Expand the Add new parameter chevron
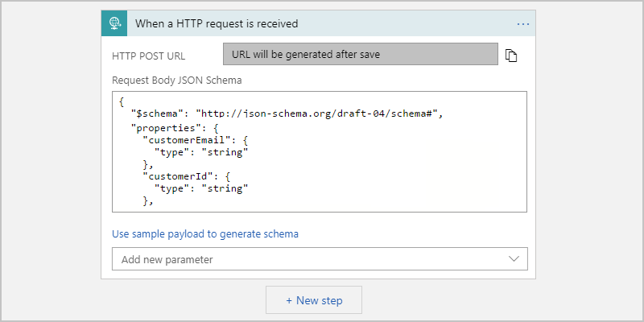 pos(515,259)
